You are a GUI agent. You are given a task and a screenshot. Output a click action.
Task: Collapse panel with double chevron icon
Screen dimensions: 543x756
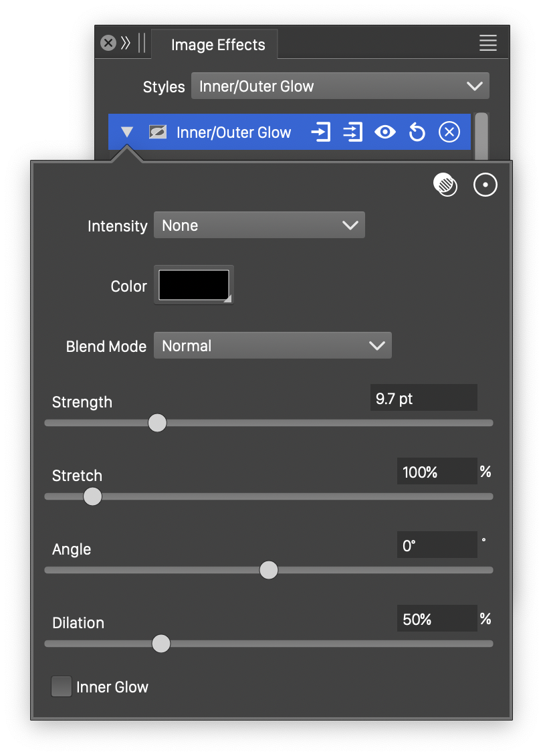(126, 43)
